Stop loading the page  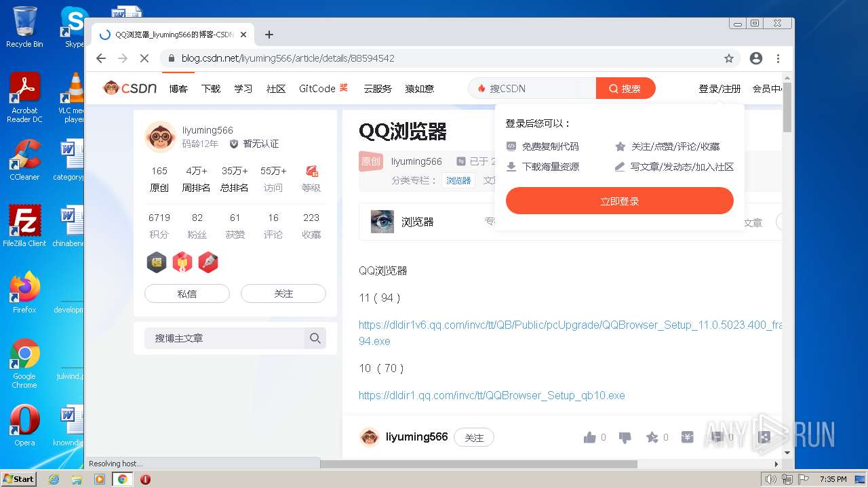(144, 58)
